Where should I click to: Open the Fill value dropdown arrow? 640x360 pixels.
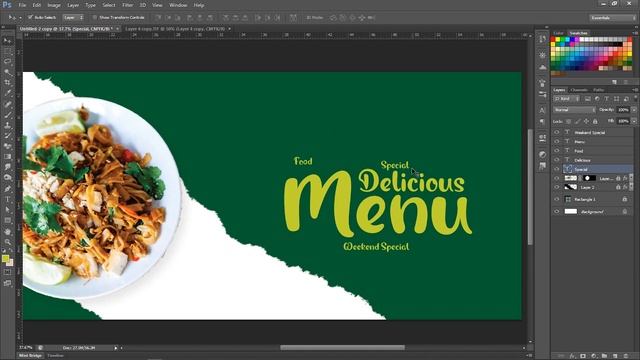coord(634,121)
